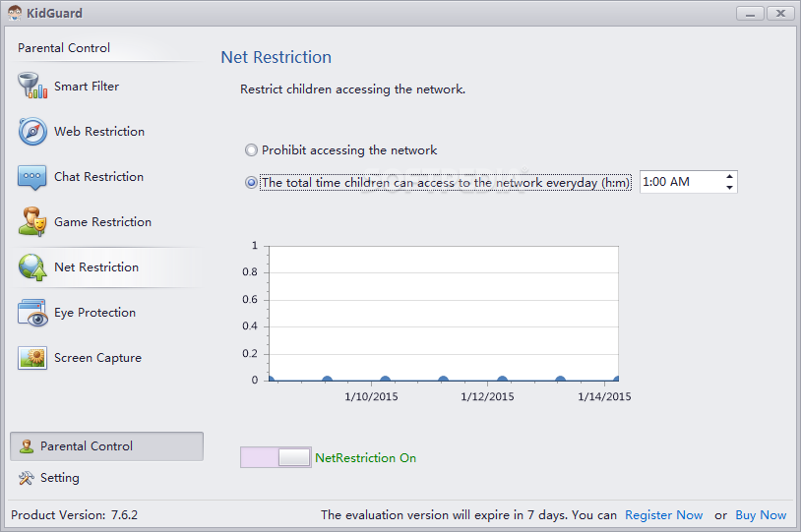
Task: Click 'Restrict children accessing the network.' description
Action: coord(352,89)
